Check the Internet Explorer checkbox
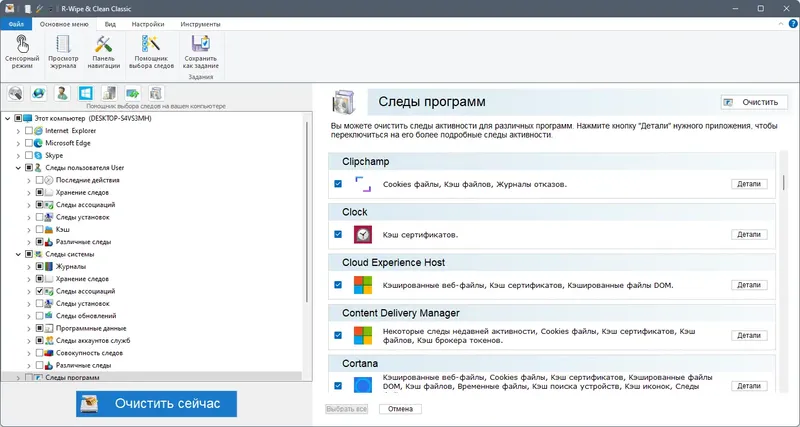 29,131
